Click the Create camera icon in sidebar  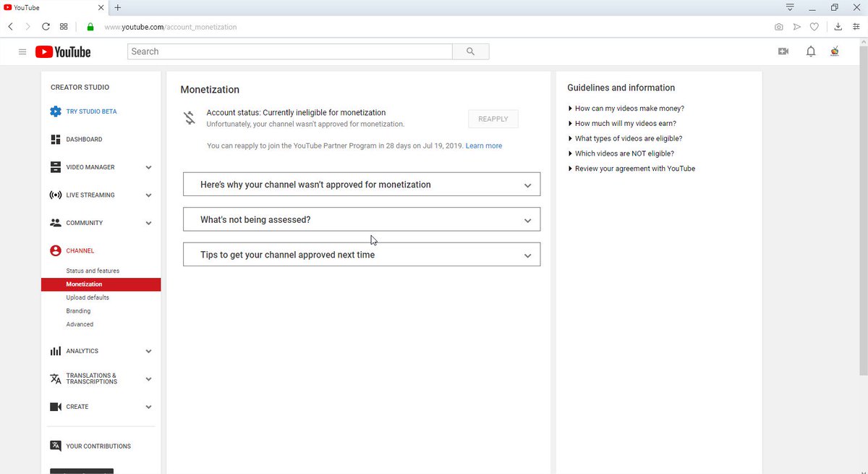[56, 407]
